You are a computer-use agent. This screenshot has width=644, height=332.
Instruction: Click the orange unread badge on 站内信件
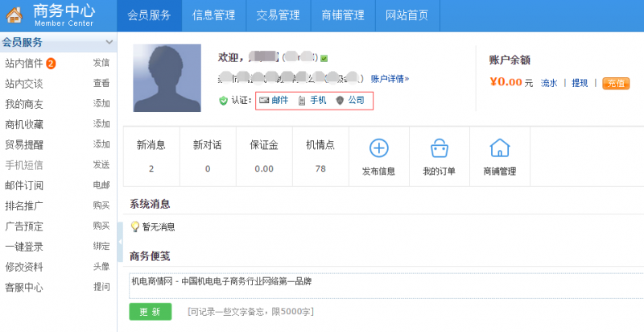click(51, 64)
